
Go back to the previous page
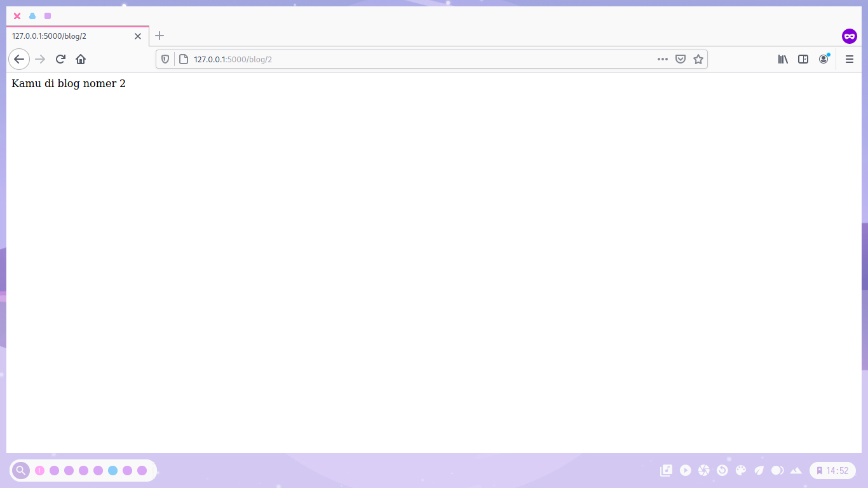(x=19, y=59)
